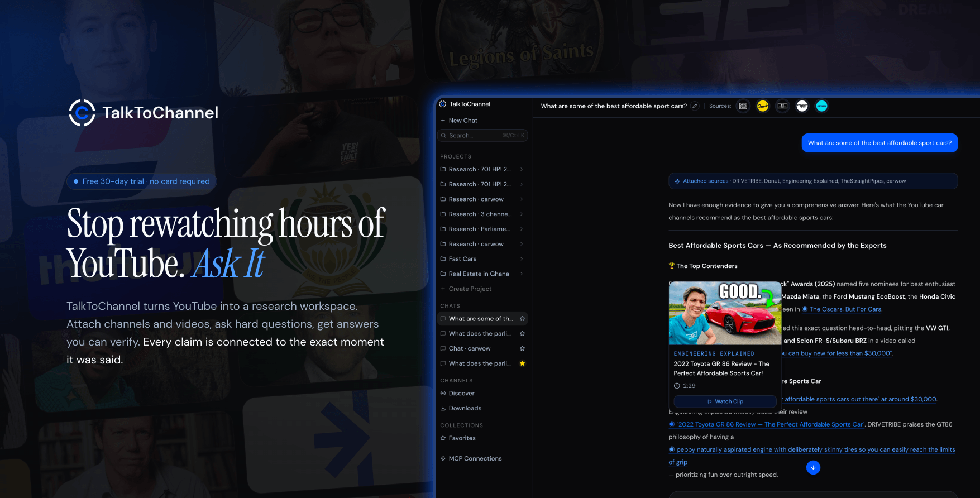This screenshot has width=980, height=498.
Task: Select the Engineering Explained source icon
Action: [x=782, y=106]
